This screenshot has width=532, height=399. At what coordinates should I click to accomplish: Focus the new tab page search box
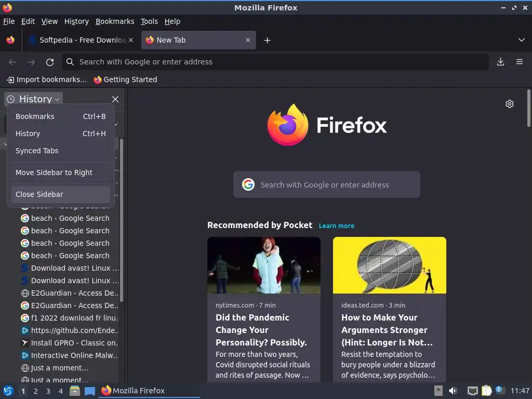point(326,184)
